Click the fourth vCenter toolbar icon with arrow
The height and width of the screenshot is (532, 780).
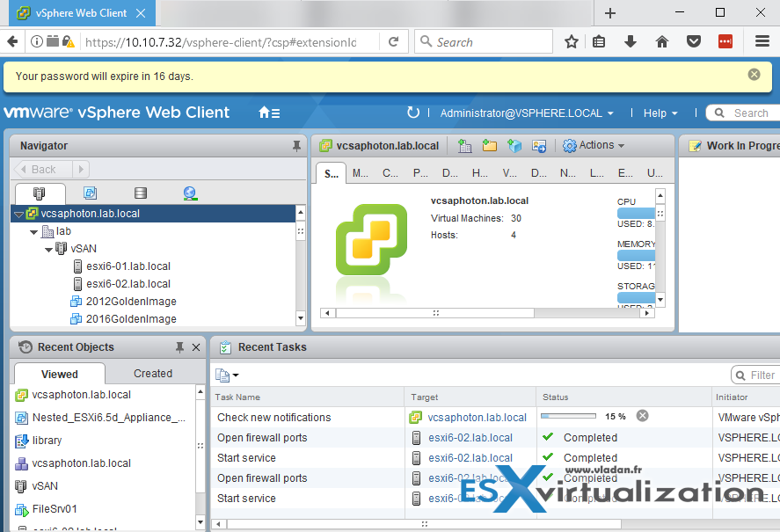[539, 145]
